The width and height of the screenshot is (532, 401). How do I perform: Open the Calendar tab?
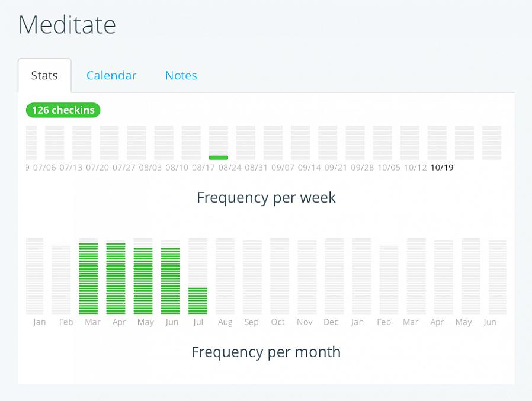coord(111,76)
